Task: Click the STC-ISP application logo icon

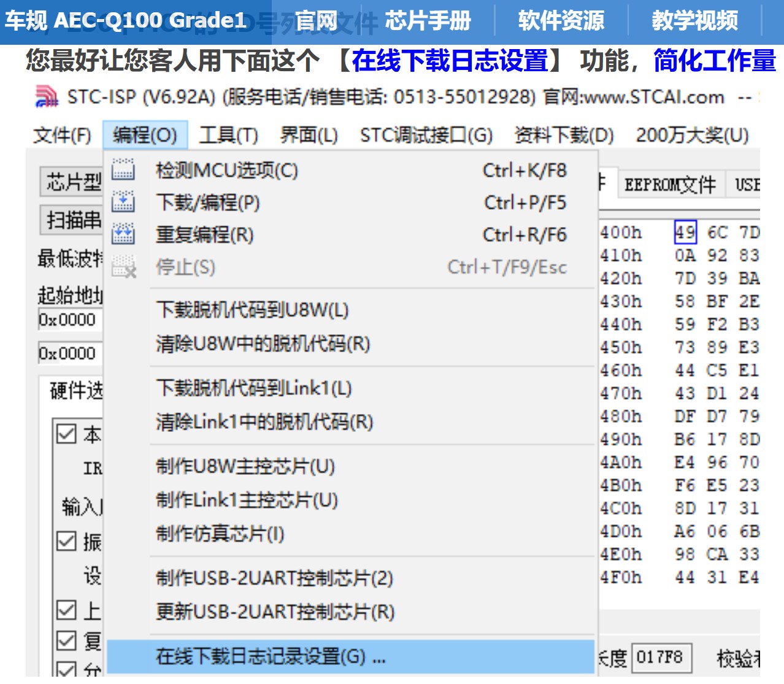Action: (x=47, y=97)
